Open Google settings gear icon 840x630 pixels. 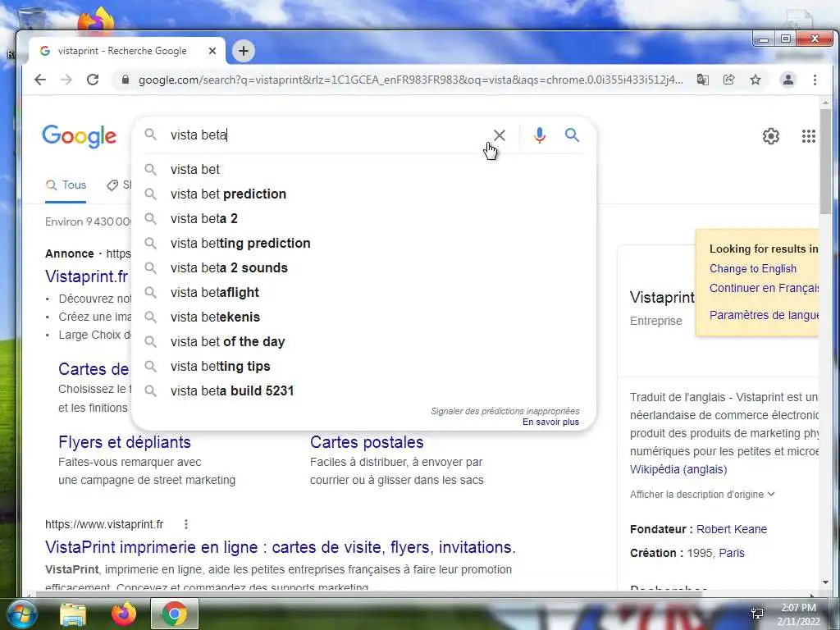click(x=770, y=136)
